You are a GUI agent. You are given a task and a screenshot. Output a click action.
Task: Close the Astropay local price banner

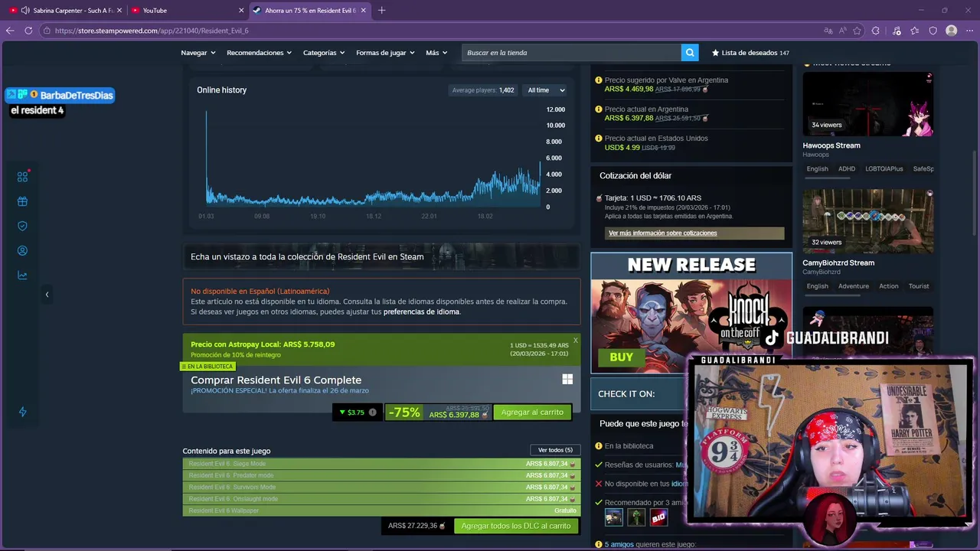tap(576, 340)
